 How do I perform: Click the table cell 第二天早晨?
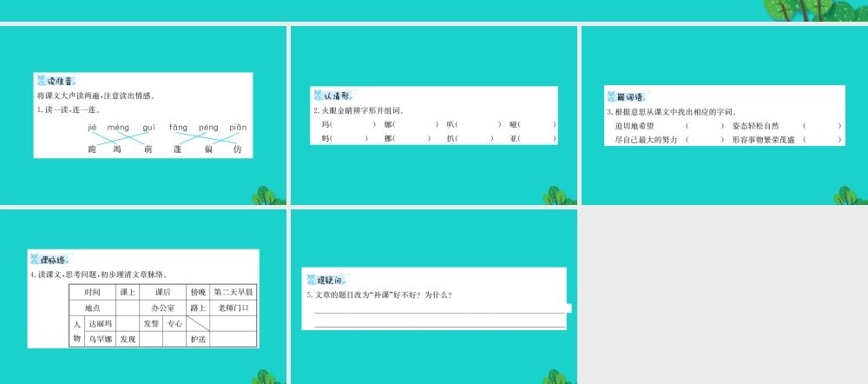pos(233,293)
